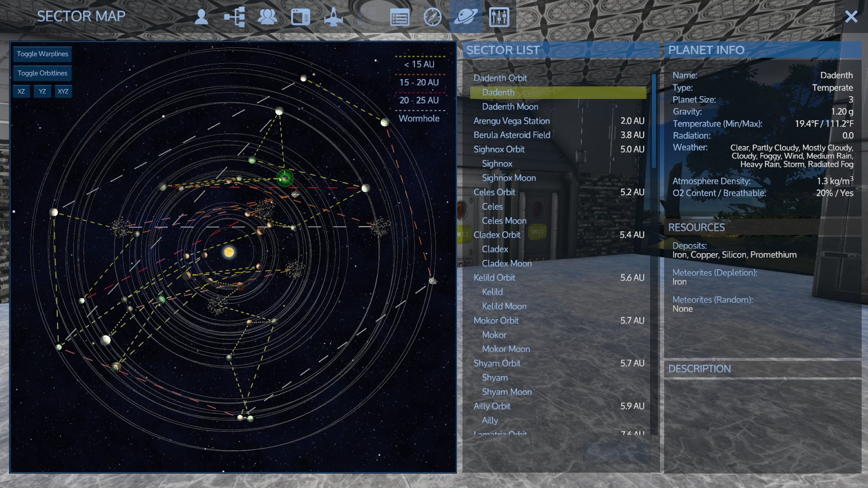This screenshot has width=868, height=488.
Task: Collapse the Dadenth Orbit entry
Action: coord(500,78)
